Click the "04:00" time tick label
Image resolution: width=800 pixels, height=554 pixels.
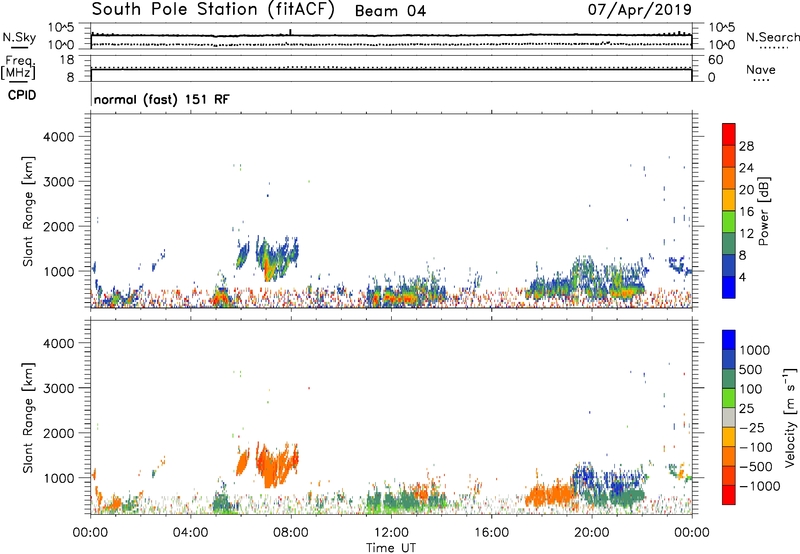pos(190,533)
